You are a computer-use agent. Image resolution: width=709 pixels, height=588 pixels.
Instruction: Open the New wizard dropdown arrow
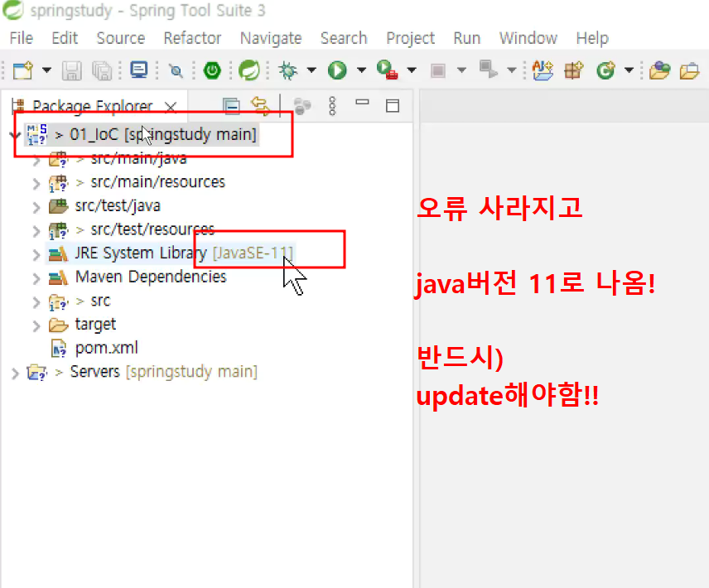[x=46, y=70]
